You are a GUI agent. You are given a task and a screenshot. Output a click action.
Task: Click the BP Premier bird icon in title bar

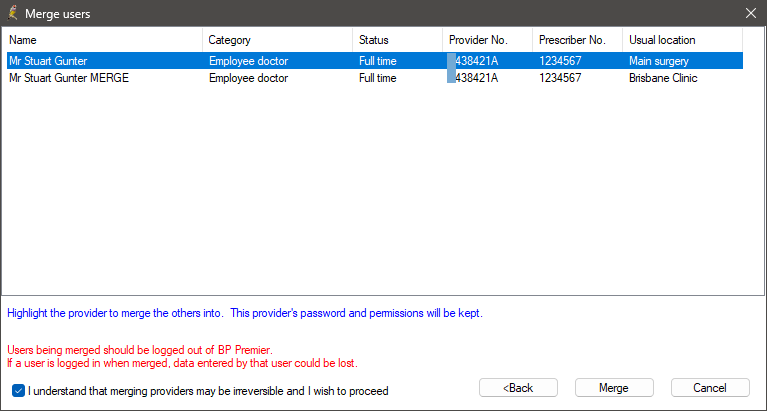(x=13, y=13)
